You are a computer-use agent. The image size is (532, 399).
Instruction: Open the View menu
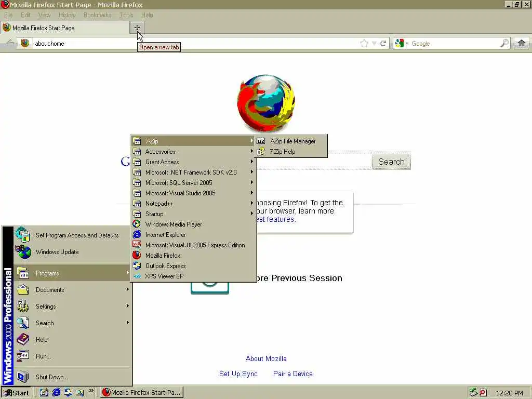point(44,15)
